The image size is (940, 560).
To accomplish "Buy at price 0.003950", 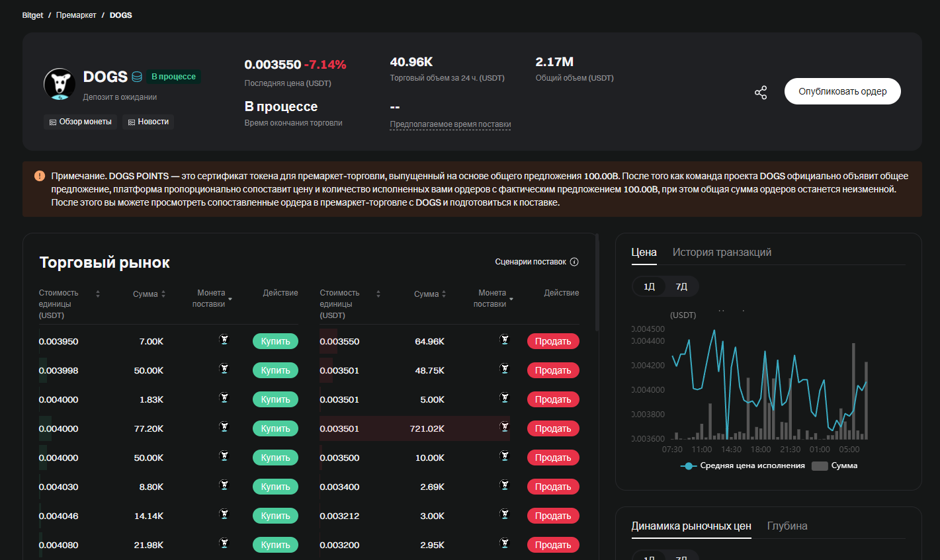I will pos(275,341).
